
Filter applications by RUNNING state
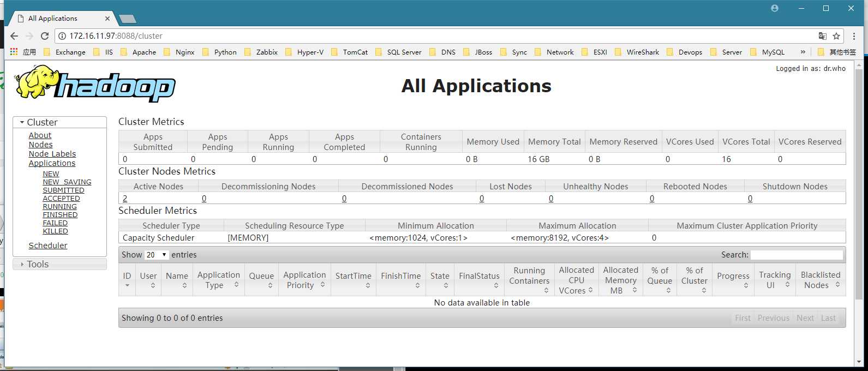59,207
